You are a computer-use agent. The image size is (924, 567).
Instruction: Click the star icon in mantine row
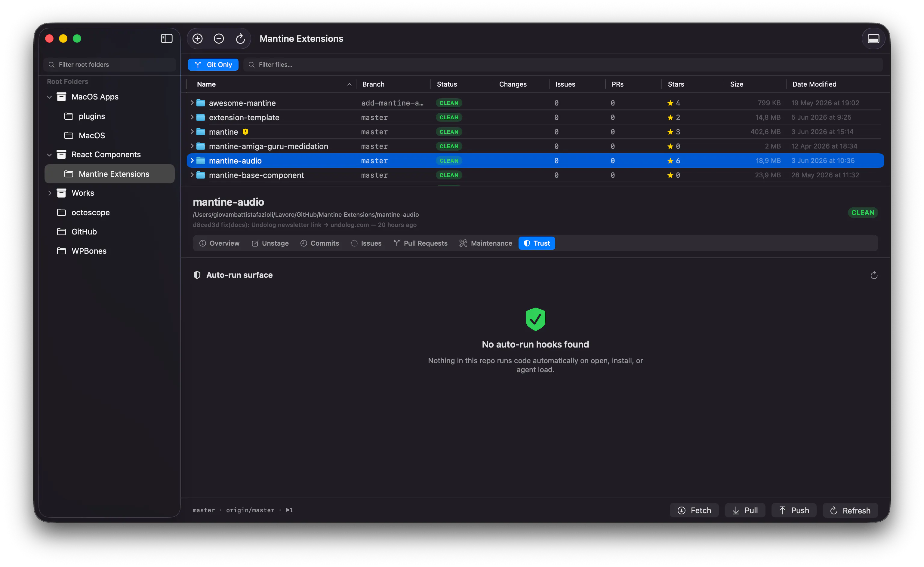point(670,132)
